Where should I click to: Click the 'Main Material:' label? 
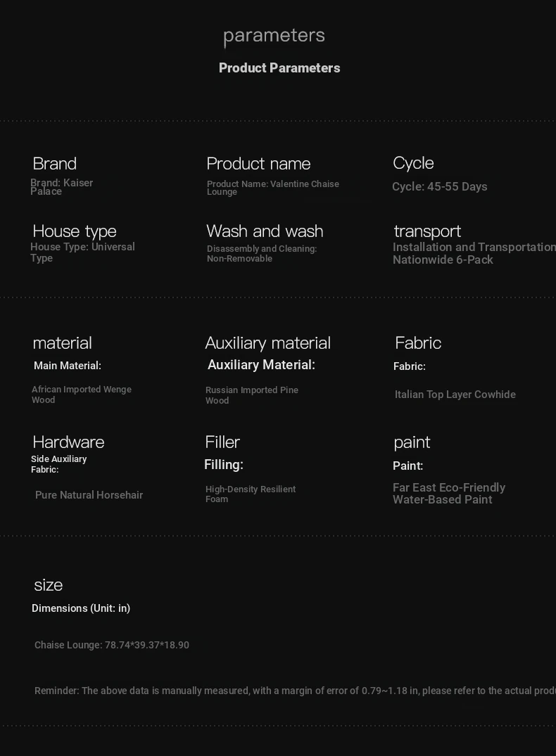68,366
